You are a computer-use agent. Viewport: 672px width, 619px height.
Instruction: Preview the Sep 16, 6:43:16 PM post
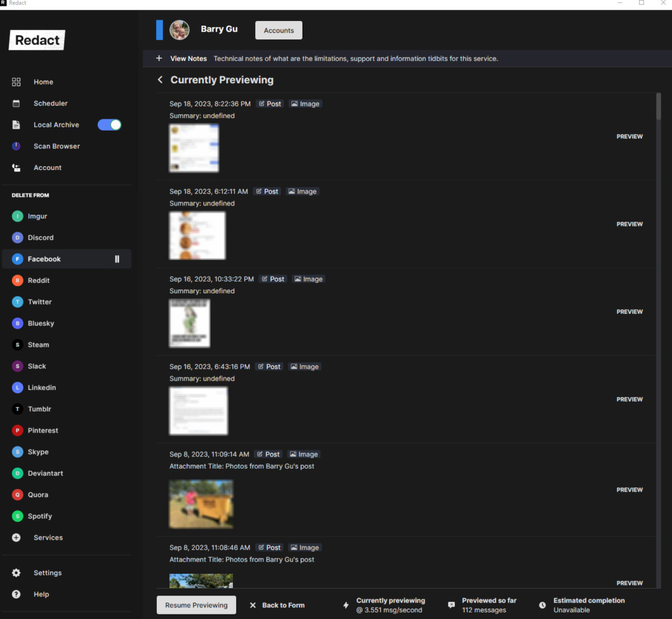(x=629, y=399)
